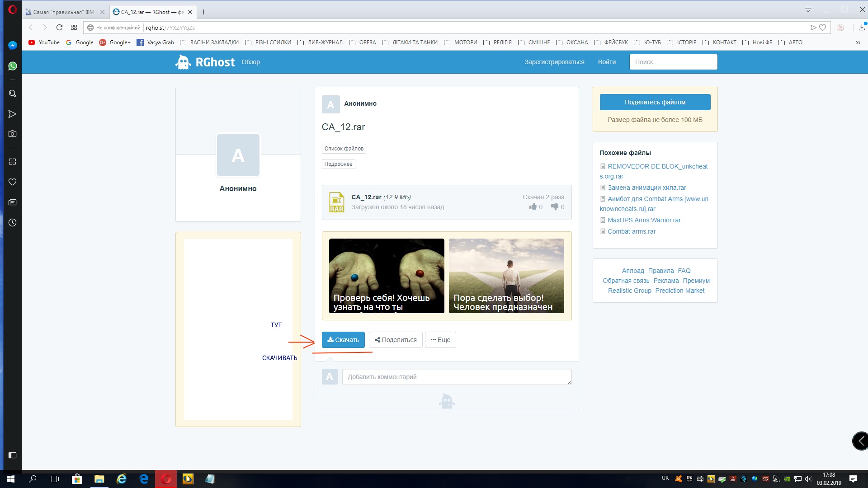
Task: Toggle the sidebar panel button
Action: tap(13, 455)
